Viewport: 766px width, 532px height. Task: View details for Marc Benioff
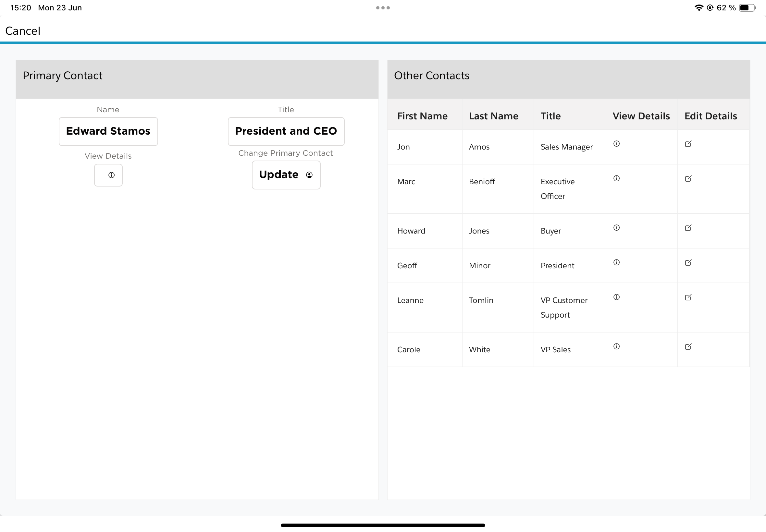616,178
